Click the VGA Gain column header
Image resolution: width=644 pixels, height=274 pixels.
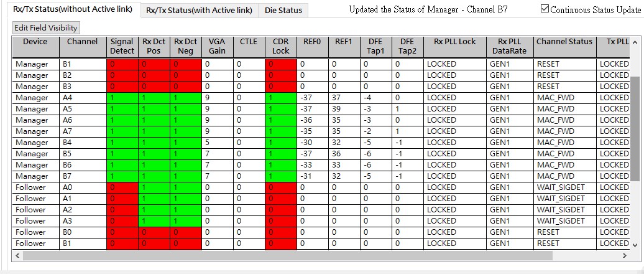coord(218,47)
